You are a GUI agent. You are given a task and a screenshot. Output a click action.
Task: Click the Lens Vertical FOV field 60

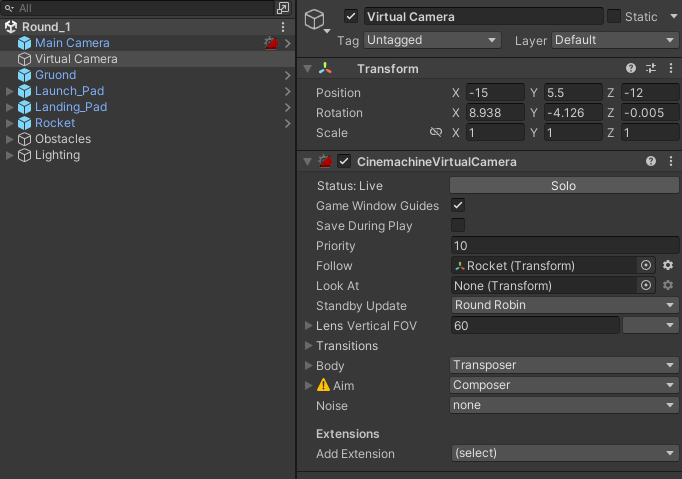535,325
